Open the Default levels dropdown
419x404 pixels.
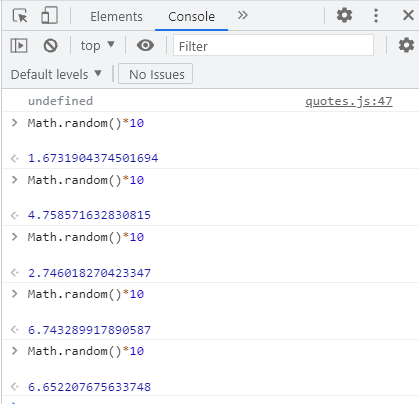[x=56, y=74]
